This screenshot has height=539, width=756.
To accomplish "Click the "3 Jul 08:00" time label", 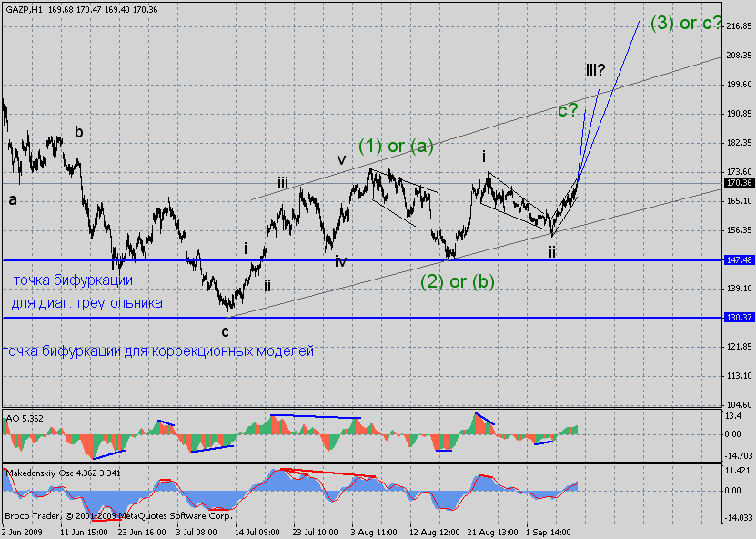I will pos(197,533).
